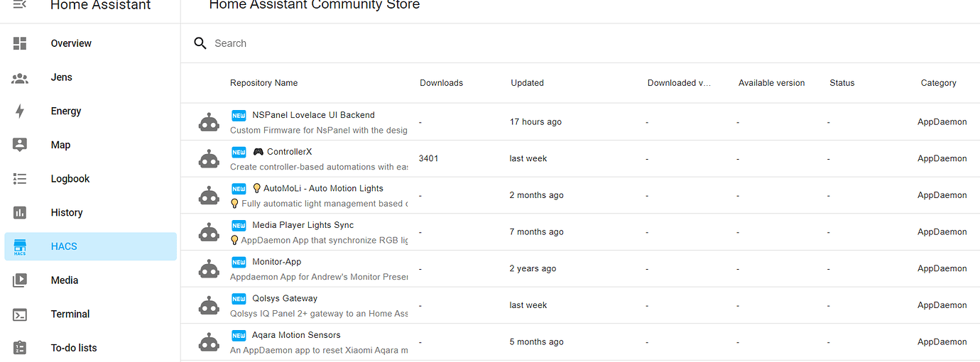
Task: Click the '17 hours ago' updated cell
Action: [535, 122]
